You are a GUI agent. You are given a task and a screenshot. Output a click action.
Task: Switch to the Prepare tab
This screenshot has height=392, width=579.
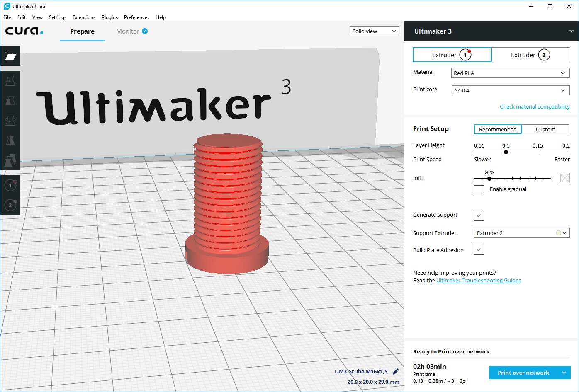82,31
